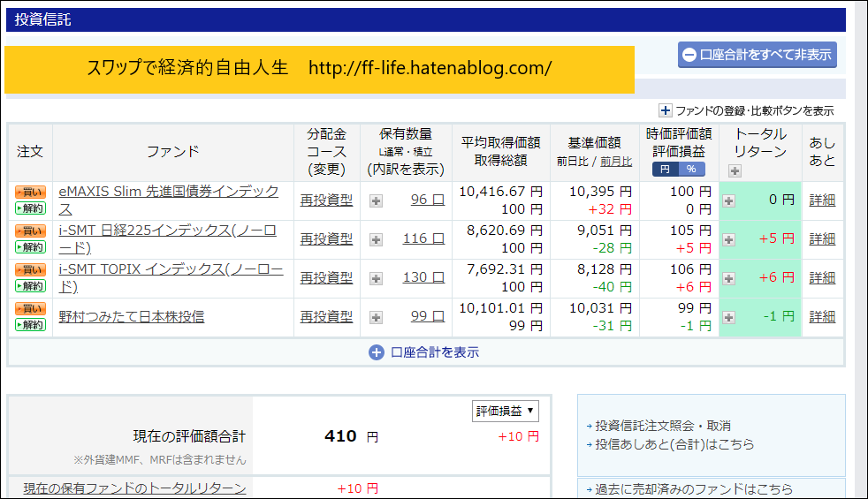Open 詳細 for eMAXIS Slim row
868x499 pixels.
pos(822,200)
